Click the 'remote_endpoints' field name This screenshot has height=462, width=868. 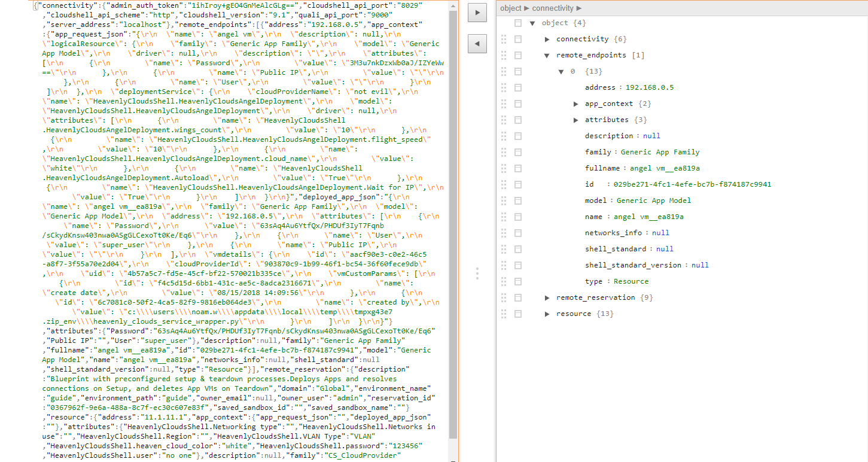(x=591, y=55)
